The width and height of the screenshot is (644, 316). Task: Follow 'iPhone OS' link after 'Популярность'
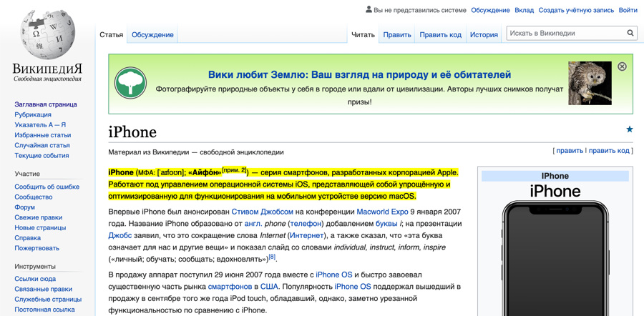[353, 287]
